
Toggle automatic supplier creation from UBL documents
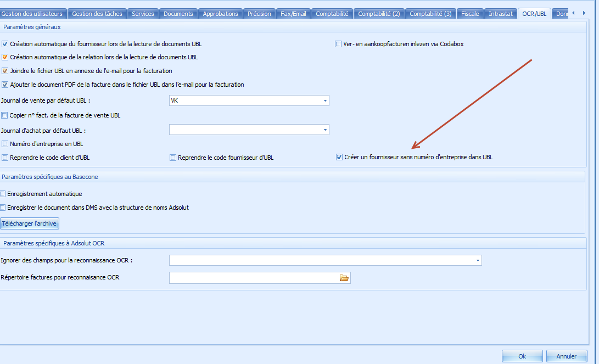5,44
